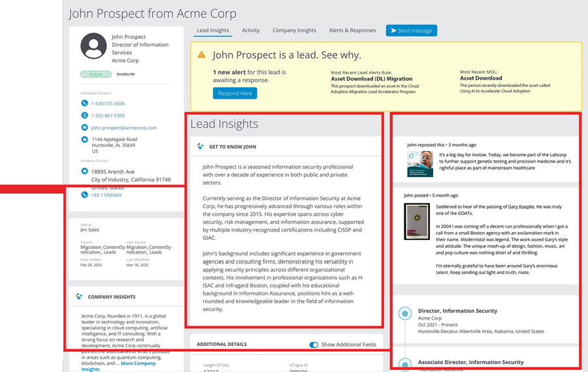588x372 pixels.
Task: Click the Active status badge
Action: tap(95, 75)
